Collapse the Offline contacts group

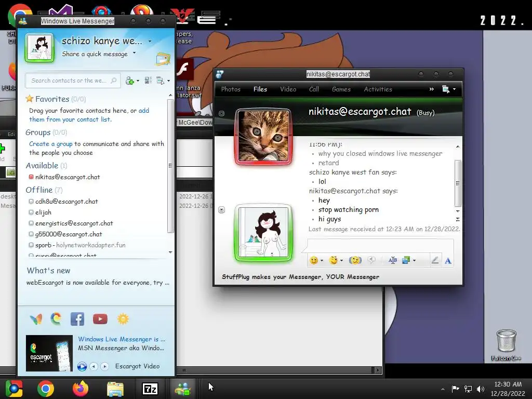[x=44, y=190]
